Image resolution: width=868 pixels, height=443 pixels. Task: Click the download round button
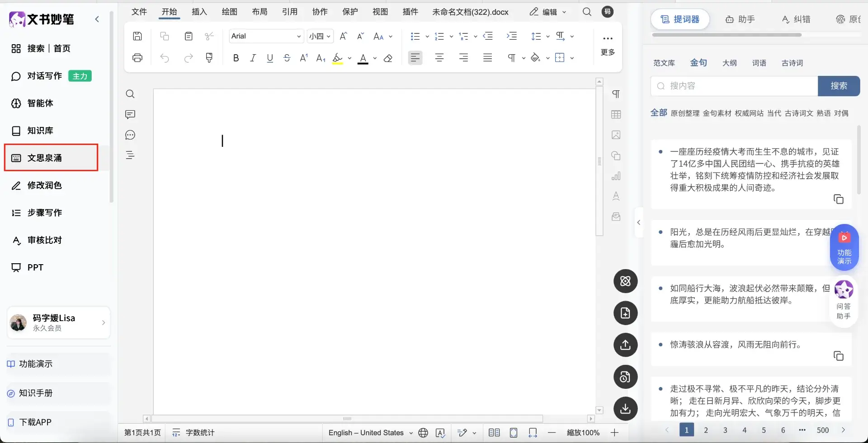[x=625, y=409]
